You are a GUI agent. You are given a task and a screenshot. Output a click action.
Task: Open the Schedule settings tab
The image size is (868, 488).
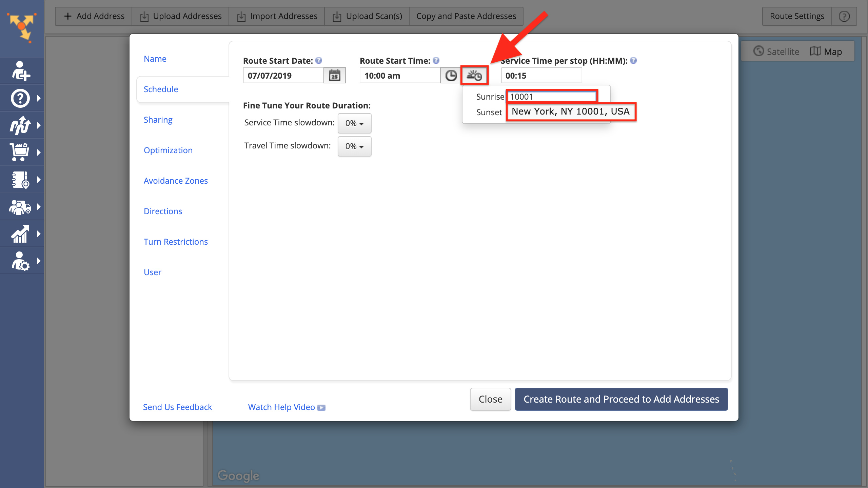coord(160,89)
